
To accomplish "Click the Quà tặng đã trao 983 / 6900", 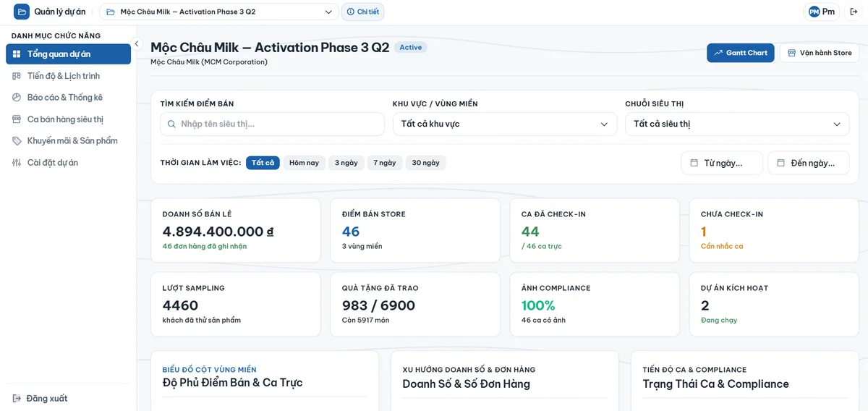I will click(x=378, y=305).
